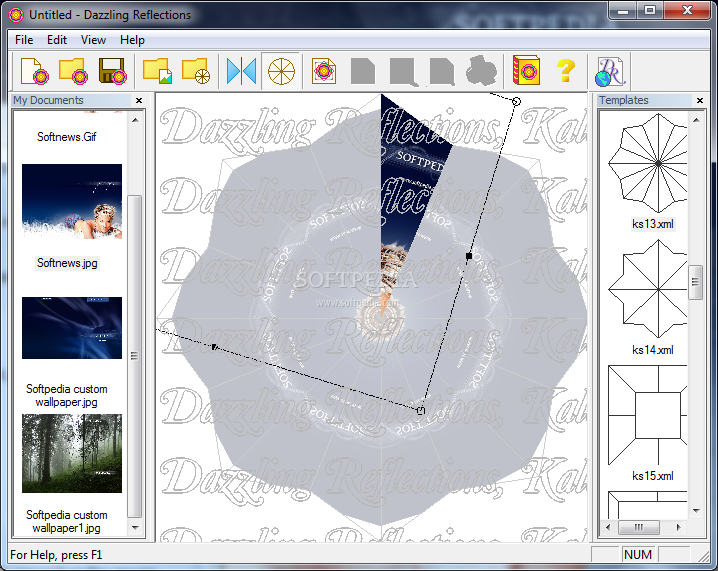
Task: Click the circular rotation handle on selection
Action: (516, 101)
